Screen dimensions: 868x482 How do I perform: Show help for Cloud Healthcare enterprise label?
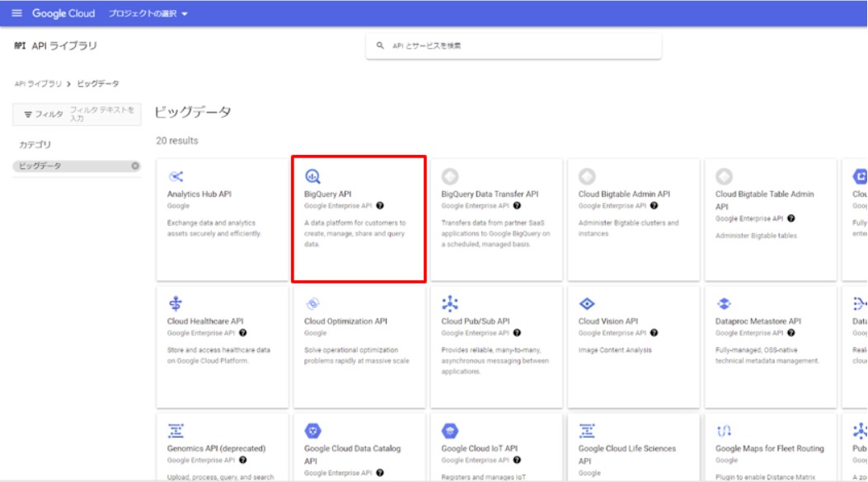(x=243, y=333)
